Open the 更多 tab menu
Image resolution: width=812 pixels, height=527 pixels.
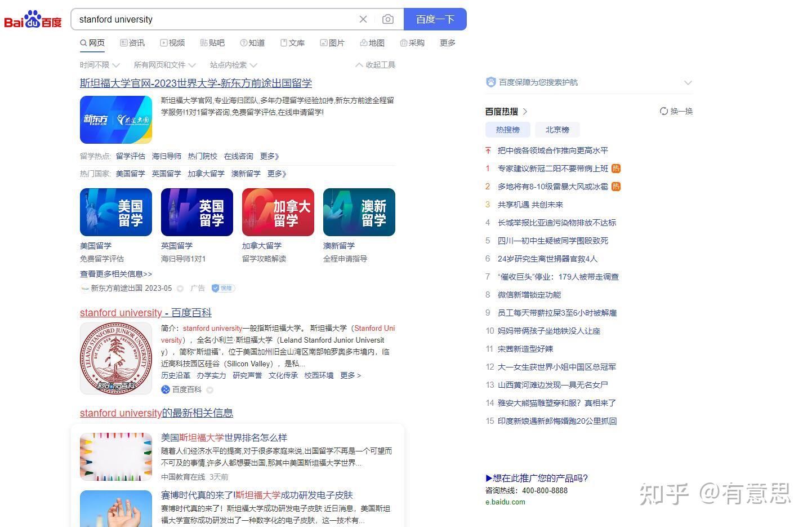[x=448, y=43]
